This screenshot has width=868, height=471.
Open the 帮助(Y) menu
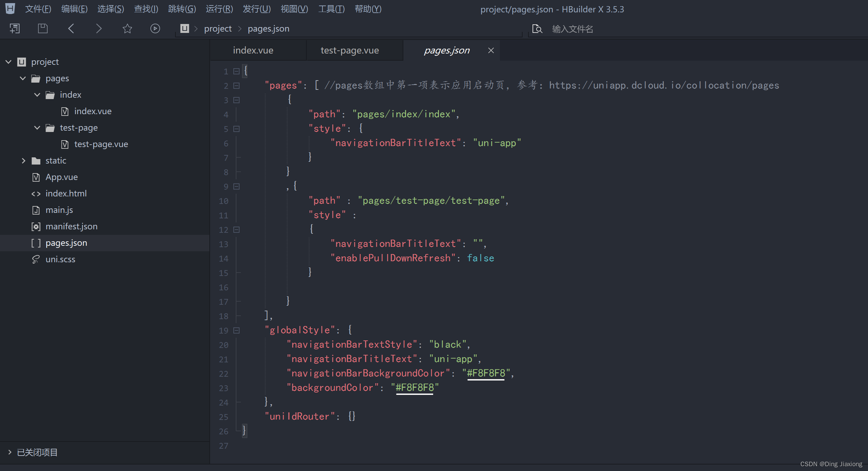pyautogui.click(x=368, y=9)
